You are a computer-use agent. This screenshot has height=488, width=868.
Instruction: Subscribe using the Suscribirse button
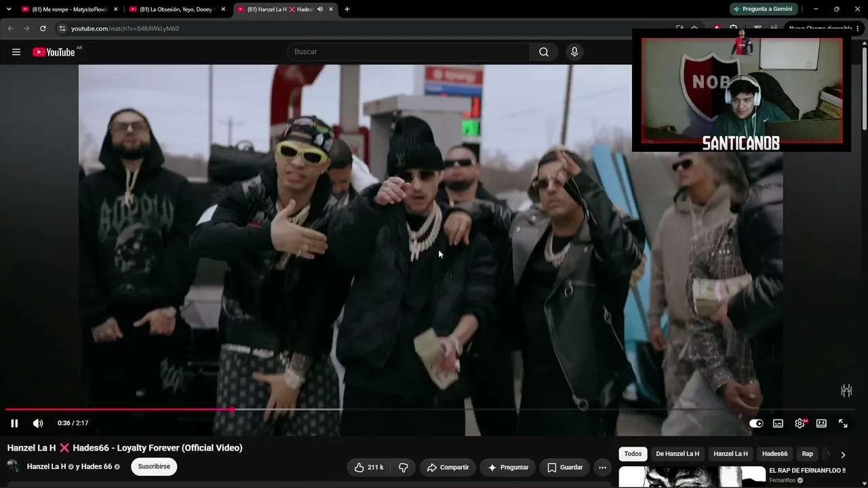(154, 466)
